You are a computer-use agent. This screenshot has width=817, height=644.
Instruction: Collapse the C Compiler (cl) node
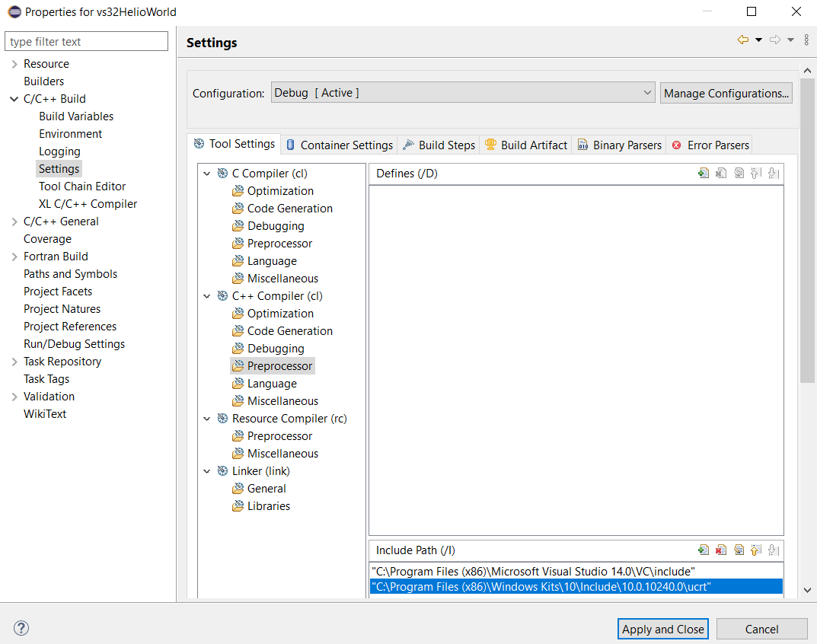tap(207, 174)
